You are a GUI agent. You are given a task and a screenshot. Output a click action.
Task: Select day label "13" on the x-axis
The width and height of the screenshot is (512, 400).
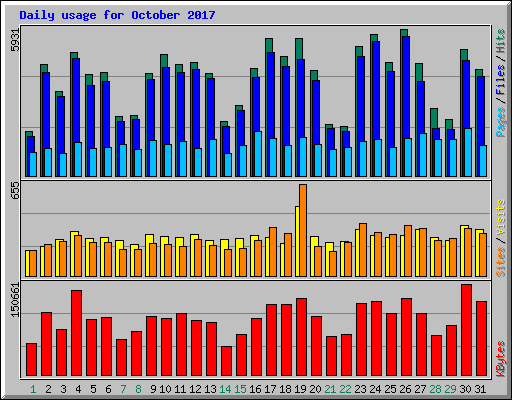click(210, 389)
